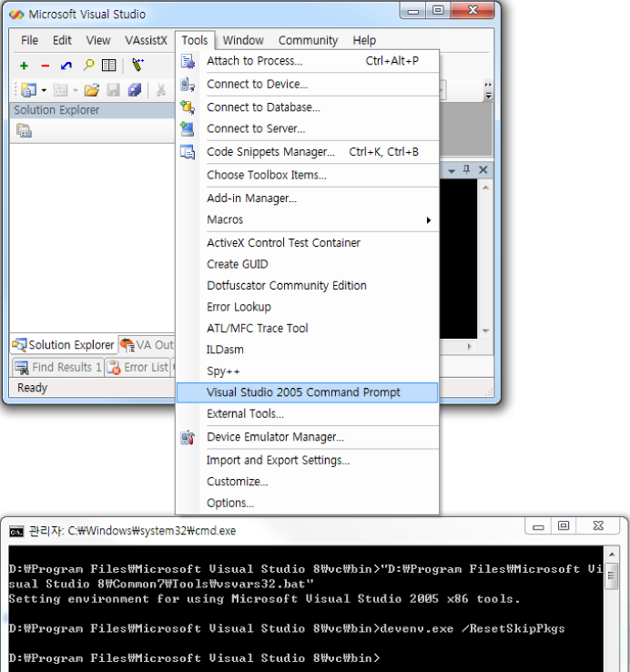This screenshot has width=630, height=672.
Task: Select Connect to Device menu item
Action: tap(308, 84)
